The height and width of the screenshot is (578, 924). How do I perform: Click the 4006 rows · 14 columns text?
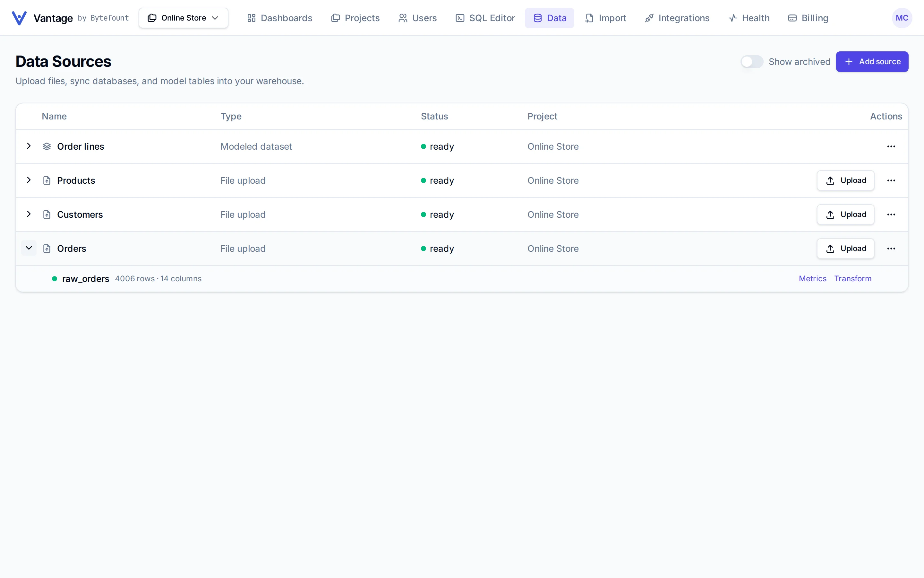point(158,279)
